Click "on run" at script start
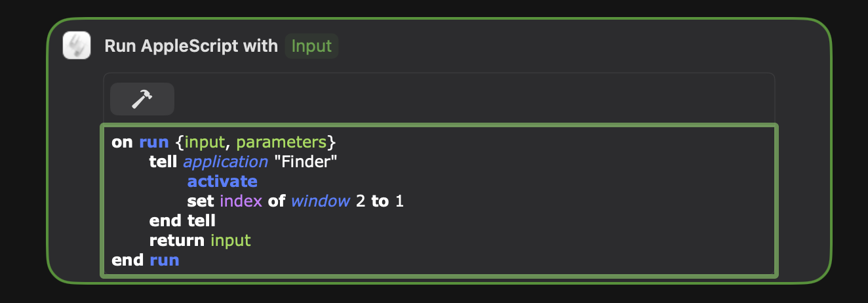This screenshot has height=303, width=868. point(140,142)
